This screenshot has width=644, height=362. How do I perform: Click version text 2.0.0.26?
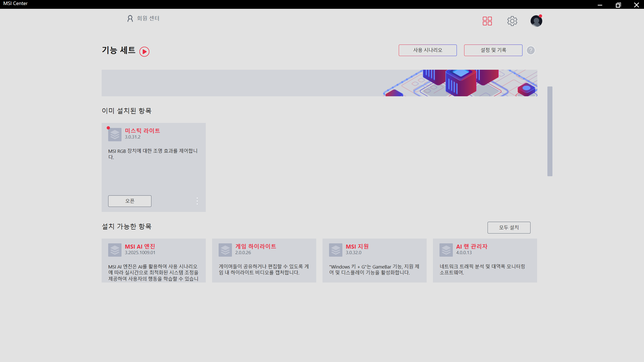pos(243,253)
